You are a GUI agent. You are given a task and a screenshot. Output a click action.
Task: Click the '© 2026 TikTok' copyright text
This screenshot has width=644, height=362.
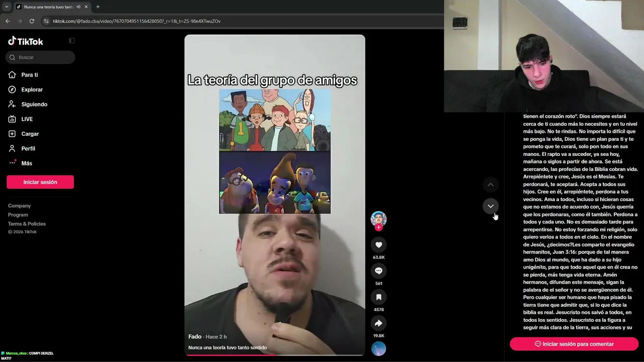(22, 232)
